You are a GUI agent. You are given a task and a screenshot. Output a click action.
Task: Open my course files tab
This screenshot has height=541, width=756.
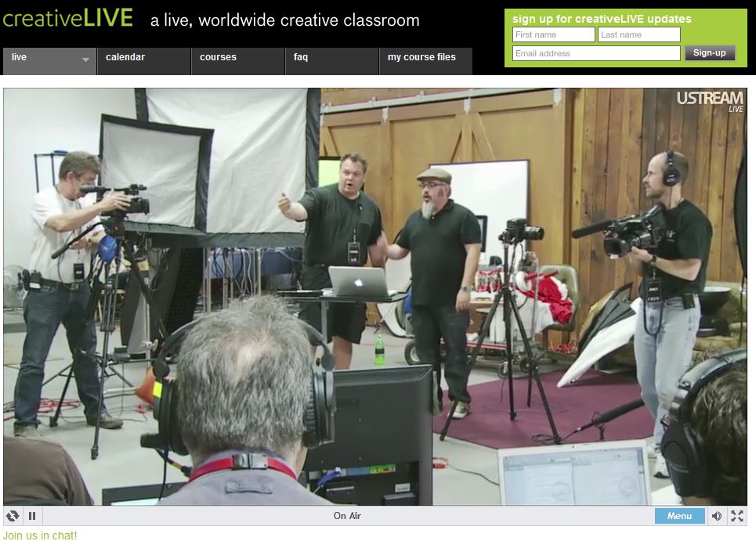[x=425, y=61]
